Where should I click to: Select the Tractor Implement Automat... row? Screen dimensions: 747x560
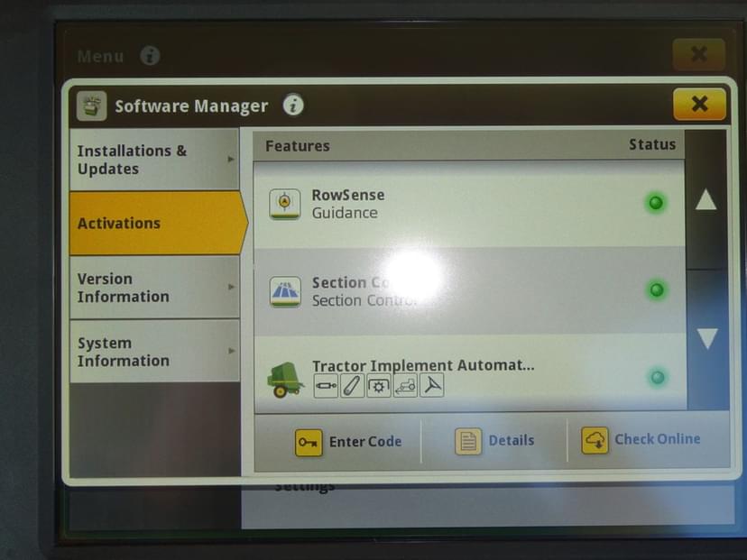click(x=470, y=373)
